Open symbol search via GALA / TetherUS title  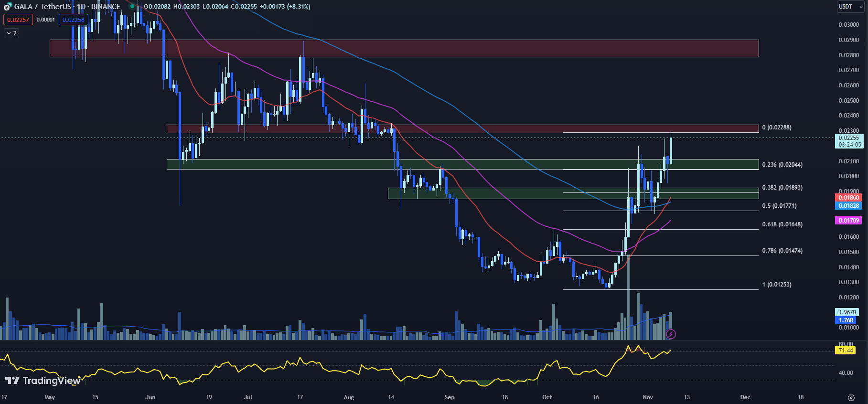click(x=67, y=7)
